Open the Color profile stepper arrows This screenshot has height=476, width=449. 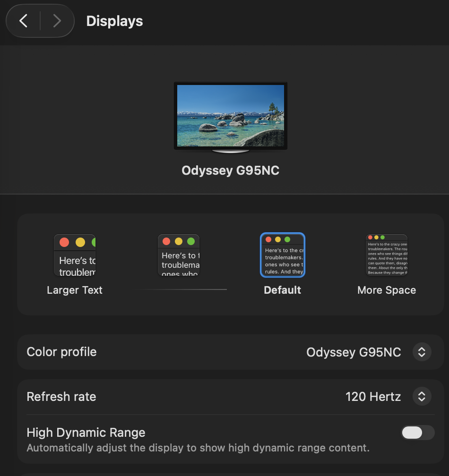click(x=422, y=352)
